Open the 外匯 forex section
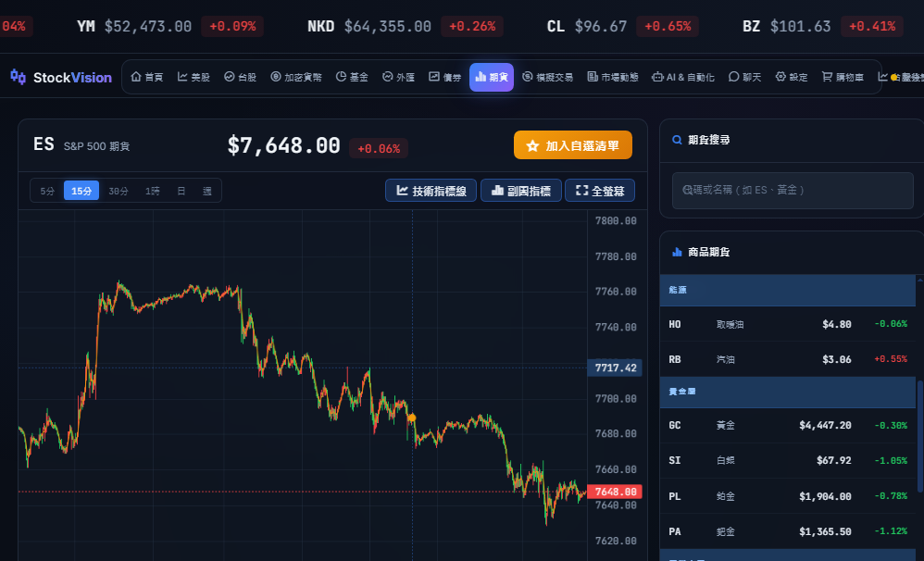The width and height of the screenshot is (924, 561). coord(398,77)
